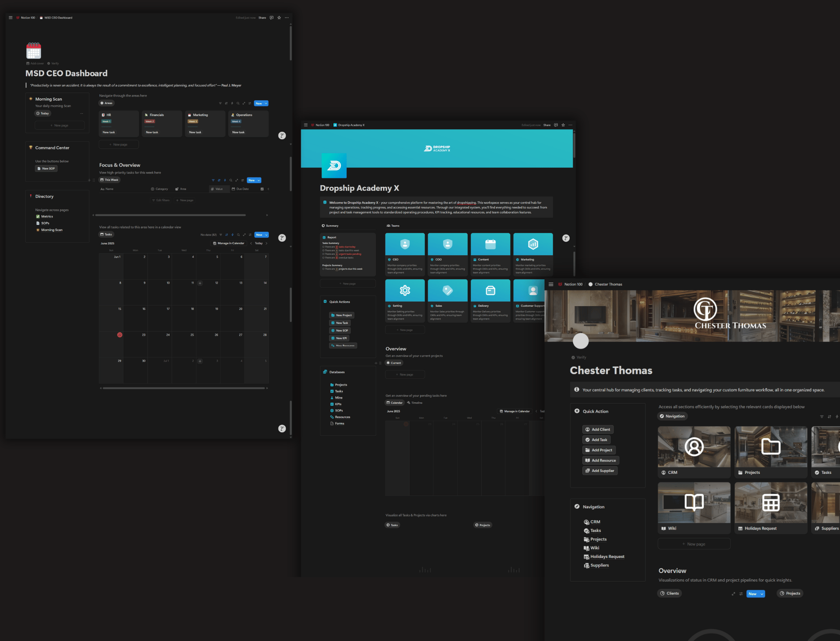This screenshot has height=641, width=840.
Task: Click the expand icon beside Clients view toolbar
Action: tap(733, 594)
